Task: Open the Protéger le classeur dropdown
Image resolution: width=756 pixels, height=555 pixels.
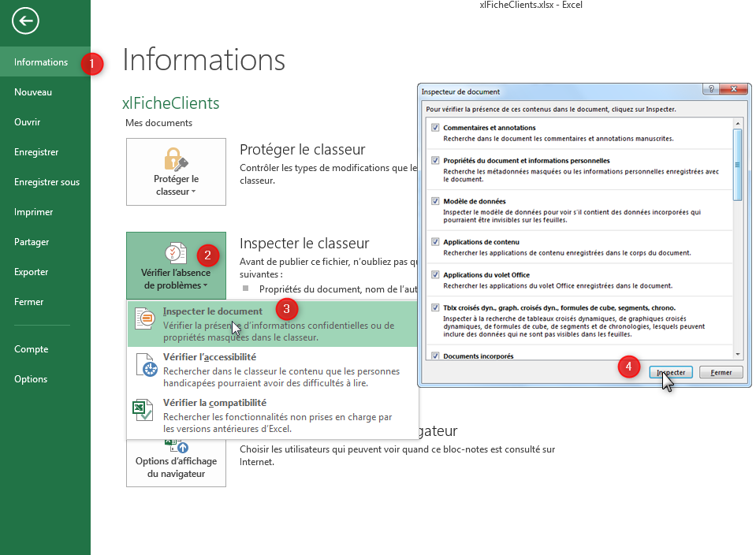Action: pyautogui.click(x=176, y=172)
